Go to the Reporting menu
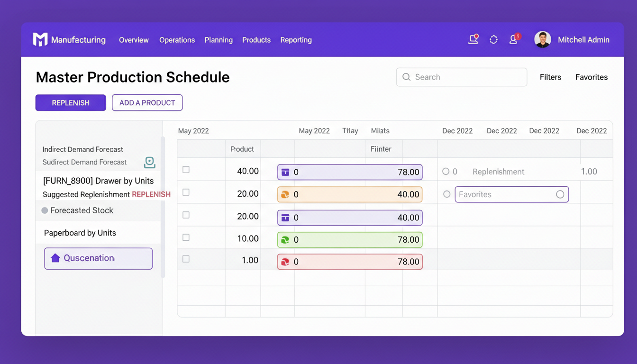The height and width of the screenshot is (364, 637). (296, 40)
